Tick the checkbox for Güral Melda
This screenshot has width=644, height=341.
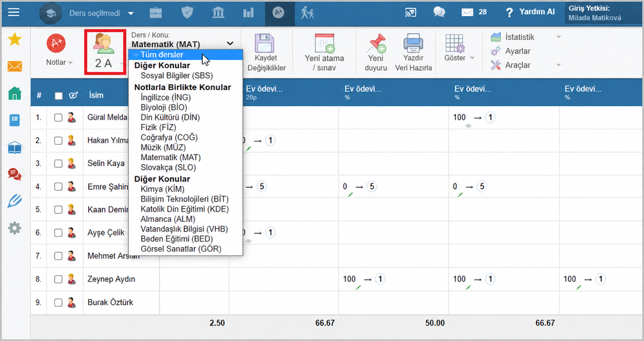click(59, 118)
